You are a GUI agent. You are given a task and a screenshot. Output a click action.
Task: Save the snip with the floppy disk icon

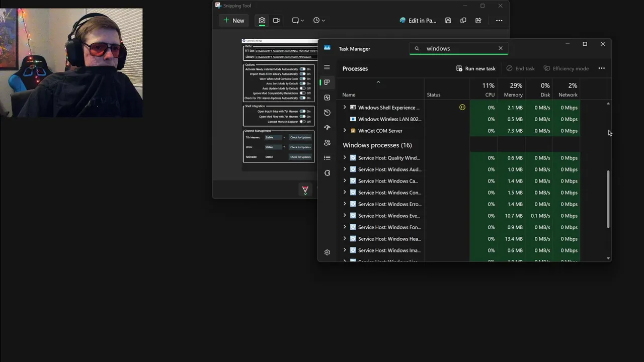click(x=448, y=21)
